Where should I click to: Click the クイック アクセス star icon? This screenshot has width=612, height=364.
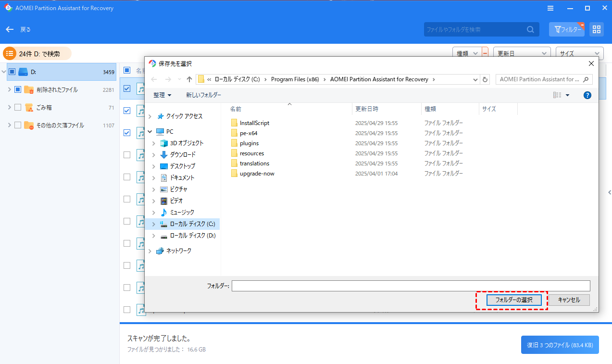coord(161,116)
